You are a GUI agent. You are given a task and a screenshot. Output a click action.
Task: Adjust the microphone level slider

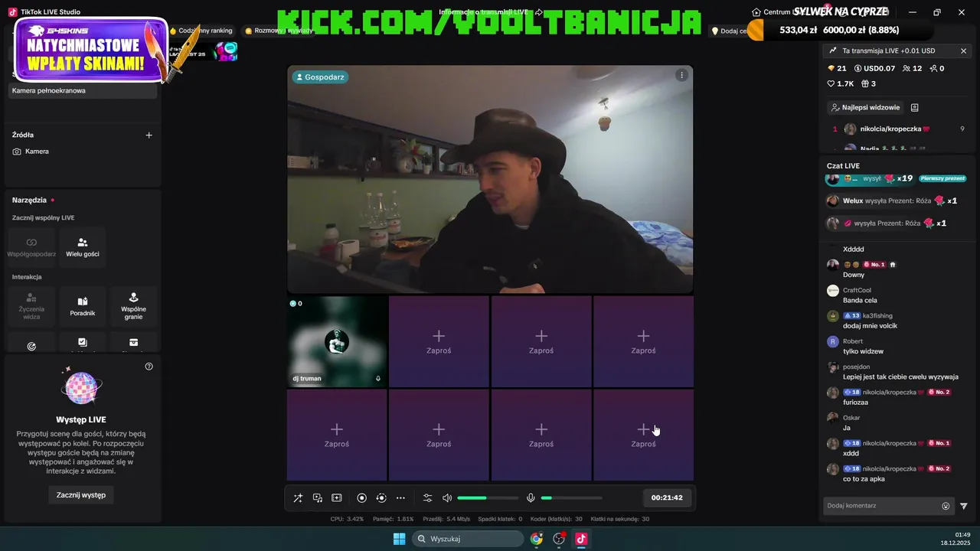571,498
